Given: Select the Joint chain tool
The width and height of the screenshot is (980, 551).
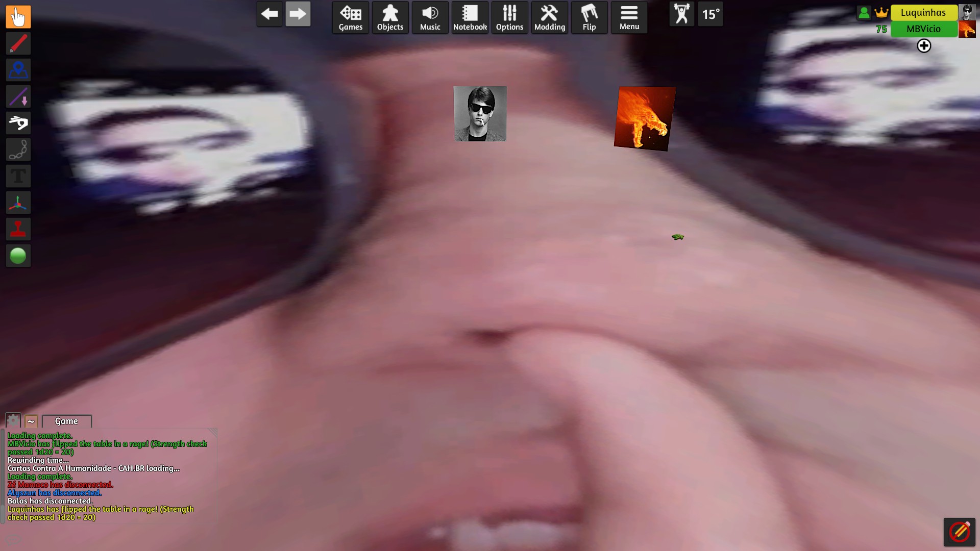Looking at the screenshot, I should (x=18, y=150).
